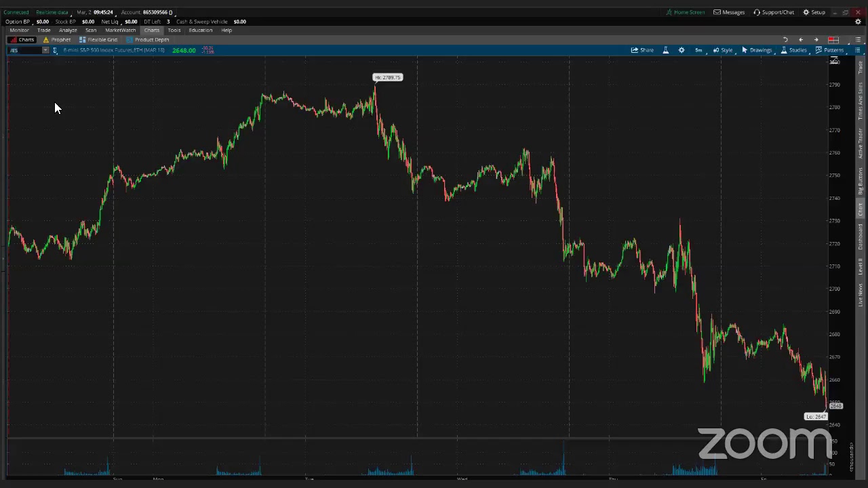Click the Option BP value
Screen dimensions: 868x488
[x=42, y=22]
